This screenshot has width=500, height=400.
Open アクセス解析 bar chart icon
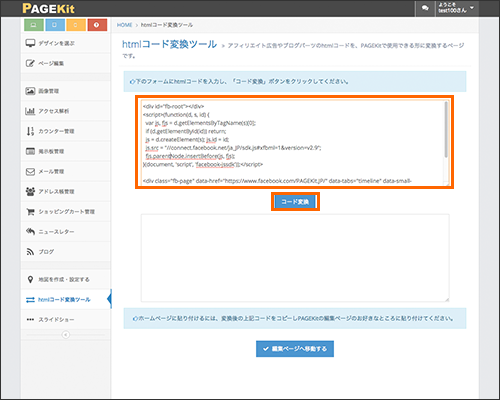[30, 111]
